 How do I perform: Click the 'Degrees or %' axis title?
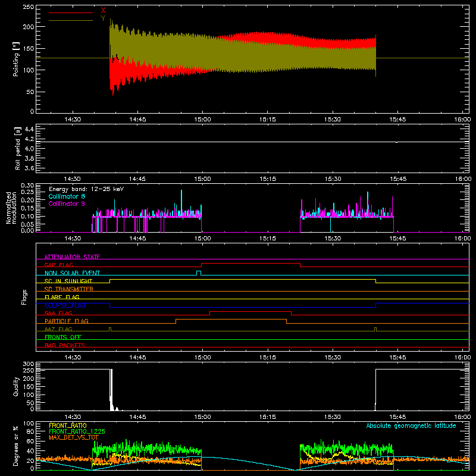coord(16,446)
